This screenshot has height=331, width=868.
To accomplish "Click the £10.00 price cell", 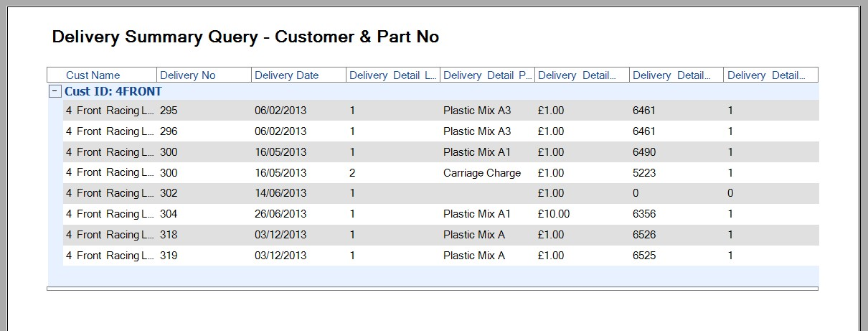I will [553, 214].
